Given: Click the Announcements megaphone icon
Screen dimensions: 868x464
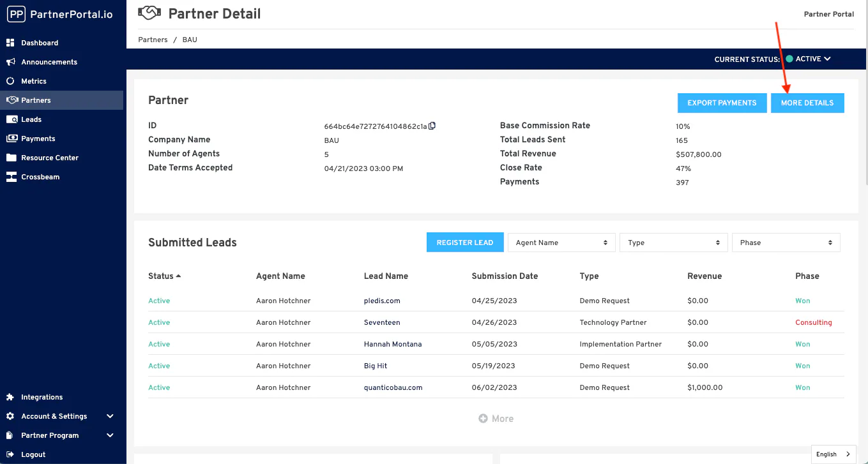Looking at the screenshot, I should 10,62.
